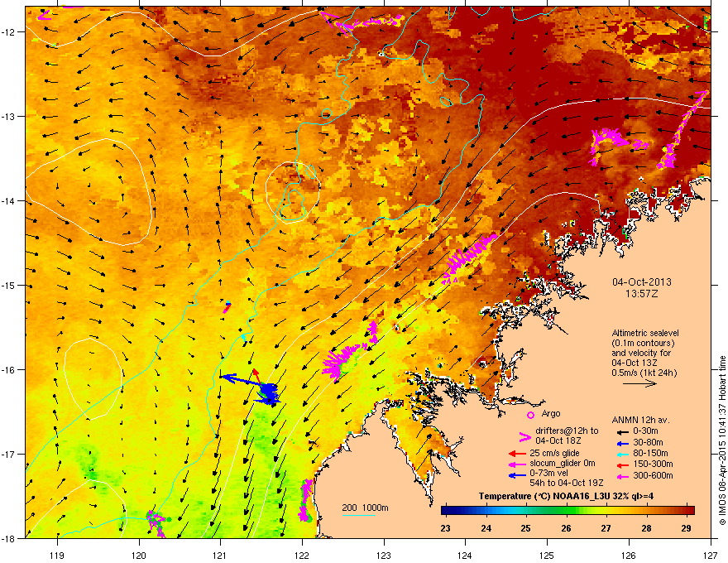
Task: Click the red arrow beside 25 cm/s glide
Action: pyautogui.click(x=517, y=454)
